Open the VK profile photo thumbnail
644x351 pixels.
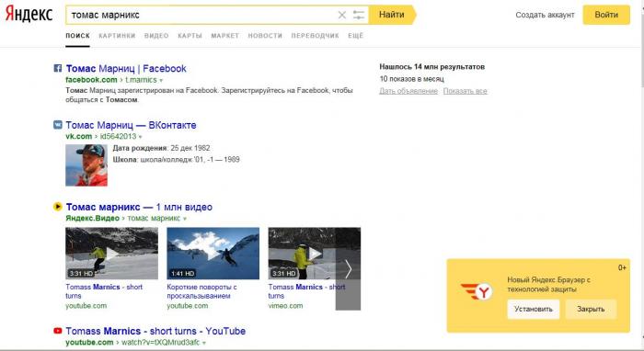[x=86, y=165]
